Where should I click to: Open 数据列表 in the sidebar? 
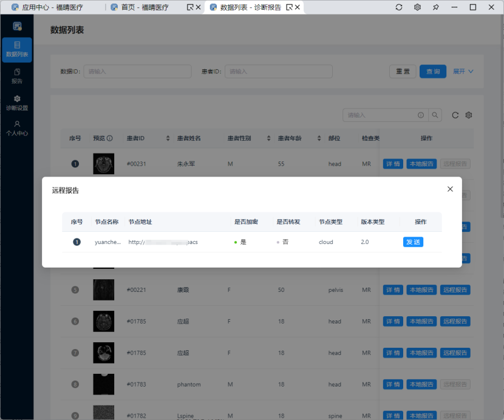[17, 49]
